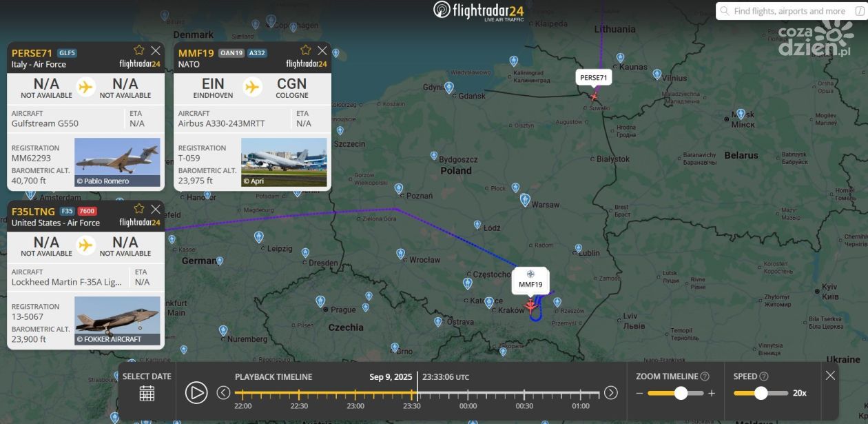The image size is (868, 424).
Task: Click the Zoom Timeline help icon
Action: (x=705, y=376)
